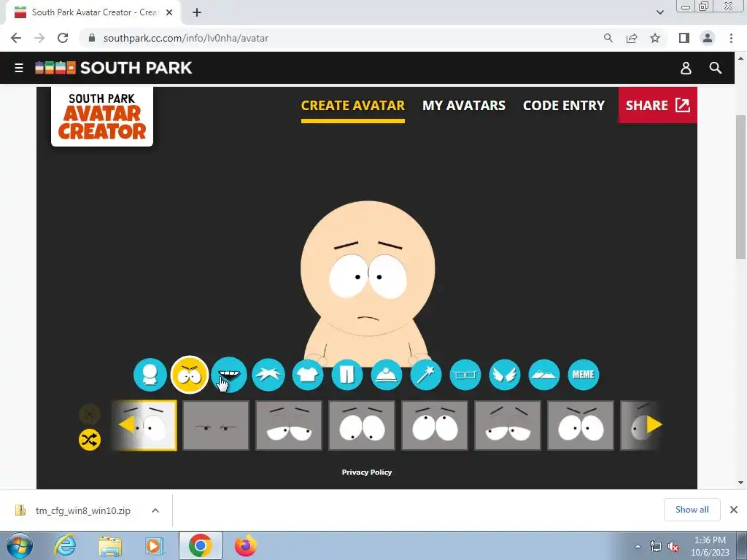
Task: Select the eyes looking up thumbnail
Action: tap(435, 425)
